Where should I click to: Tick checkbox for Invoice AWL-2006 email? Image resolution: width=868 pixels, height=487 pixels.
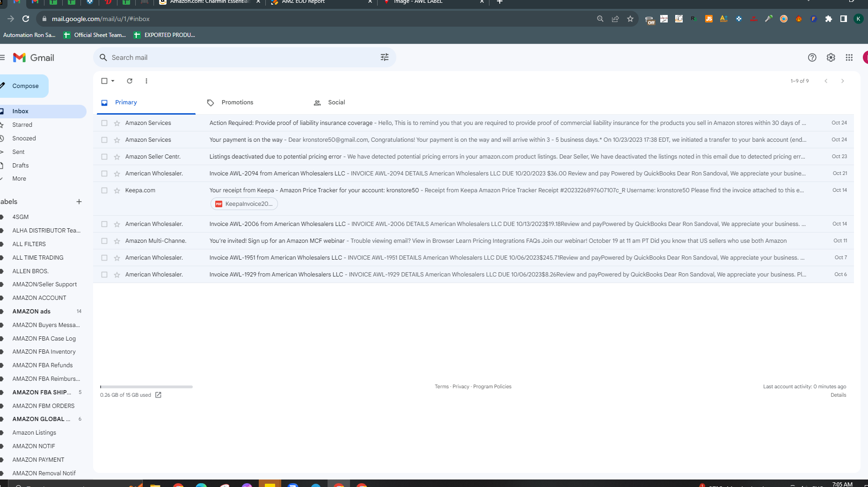[104, 224]
